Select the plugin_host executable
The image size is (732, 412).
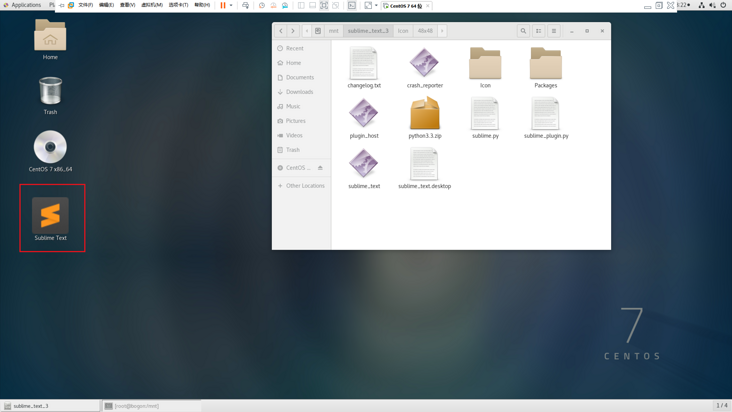pyautogui.click(x=364, y=118)
